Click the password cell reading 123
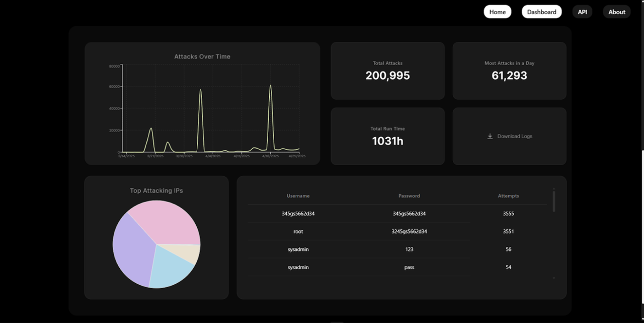This screenshot has height=323, width=644. tap(409, 249)
